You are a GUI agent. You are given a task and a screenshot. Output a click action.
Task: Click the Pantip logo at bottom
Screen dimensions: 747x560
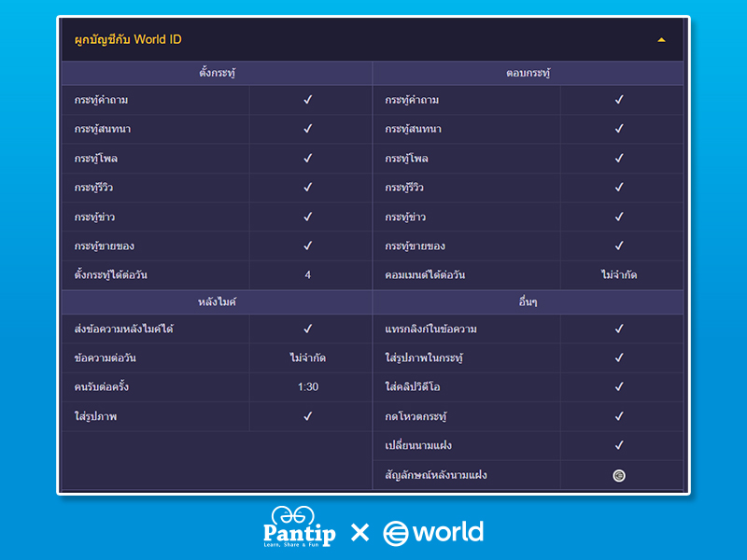point(299,529)
